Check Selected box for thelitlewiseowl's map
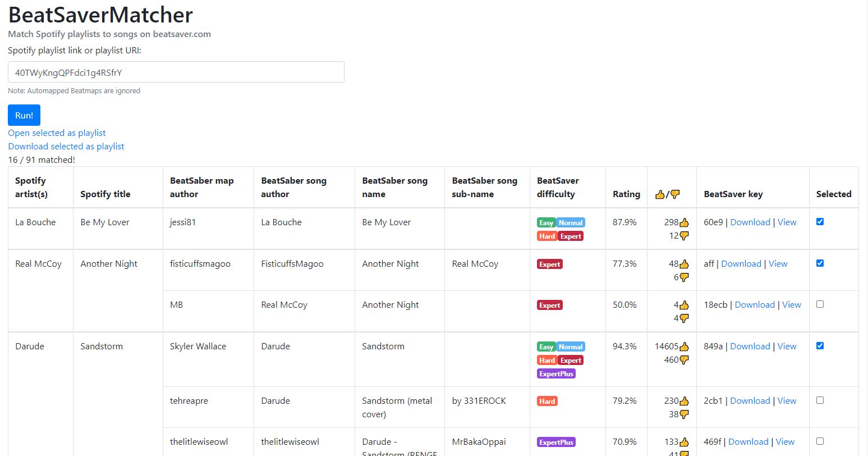This screenshot has width=868, height=456. 820,441
